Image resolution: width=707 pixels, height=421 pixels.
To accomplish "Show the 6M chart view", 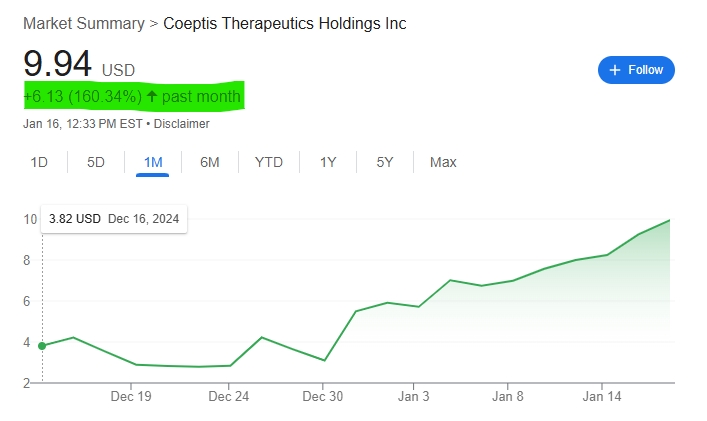I will click(210, 162).
